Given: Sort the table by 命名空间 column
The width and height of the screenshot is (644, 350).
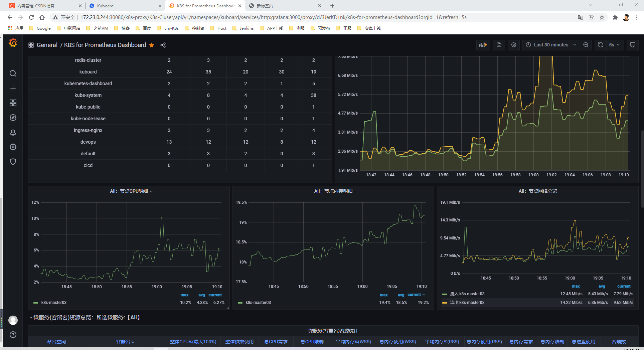Looking at the screenshot, I should (56, 342).
